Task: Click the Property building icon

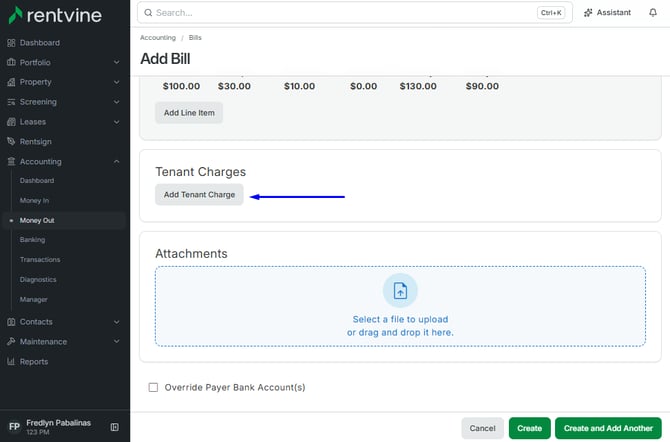Action: pyautogui.click(x=11, y=82)
